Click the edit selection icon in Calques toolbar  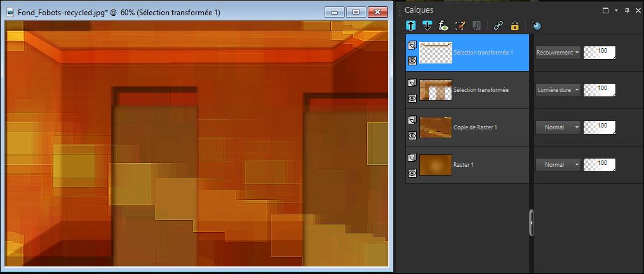pyautogui.click(x=460, y=26)
